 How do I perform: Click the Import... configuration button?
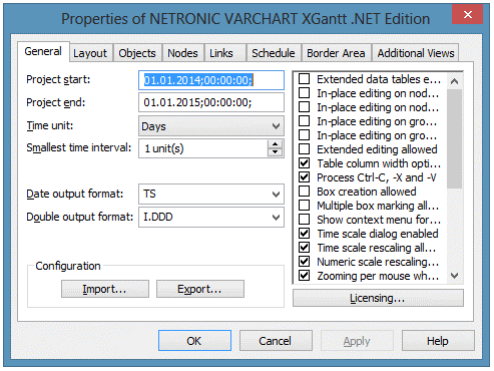[x=105, y=289]
